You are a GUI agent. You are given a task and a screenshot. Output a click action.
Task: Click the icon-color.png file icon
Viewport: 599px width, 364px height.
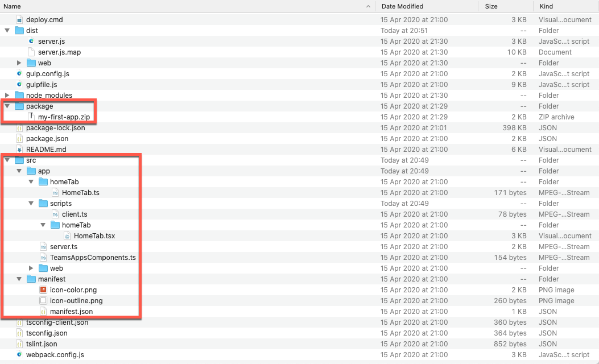point(43,290)
